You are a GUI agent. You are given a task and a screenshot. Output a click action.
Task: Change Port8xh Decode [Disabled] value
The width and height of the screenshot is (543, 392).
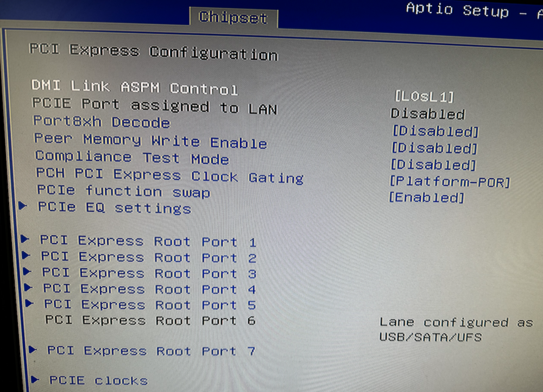435,131
